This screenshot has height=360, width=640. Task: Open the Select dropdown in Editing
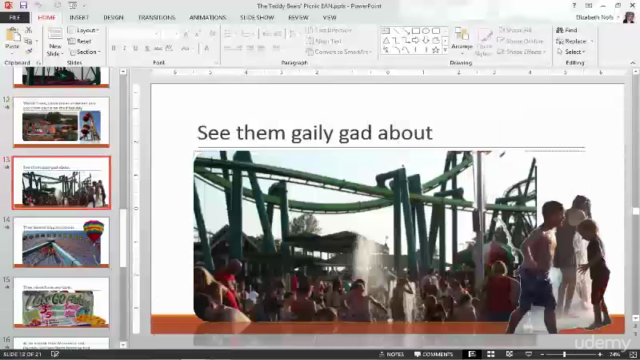(x=571, y=52)
